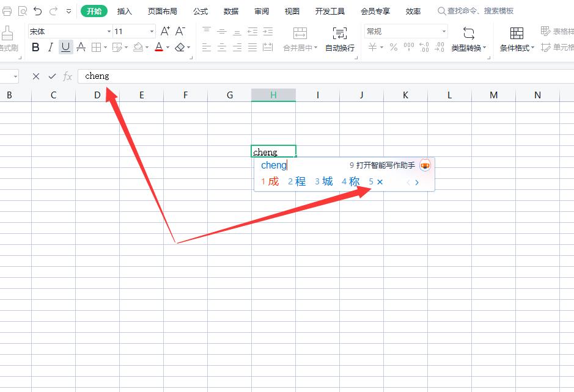Open the cell style drawing-border icon
574x392 pixels.
tap(117, 47)
